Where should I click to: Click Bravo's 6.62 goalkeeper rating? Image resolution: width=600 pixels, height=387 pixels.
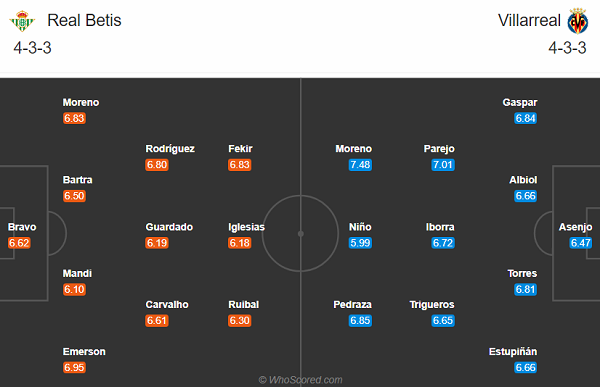[x=19, y=243]
